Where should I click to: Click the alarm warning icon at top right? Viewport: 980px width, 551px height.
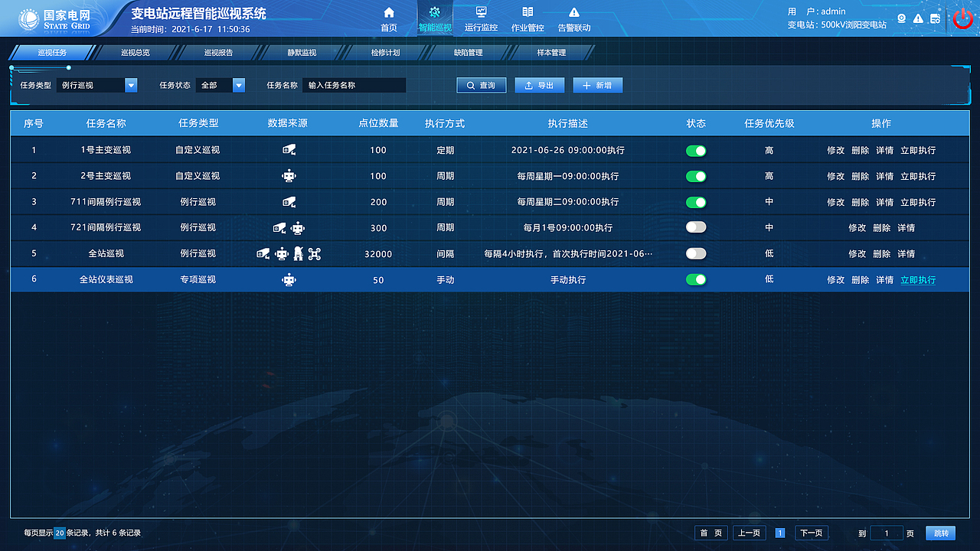(920, 18)
